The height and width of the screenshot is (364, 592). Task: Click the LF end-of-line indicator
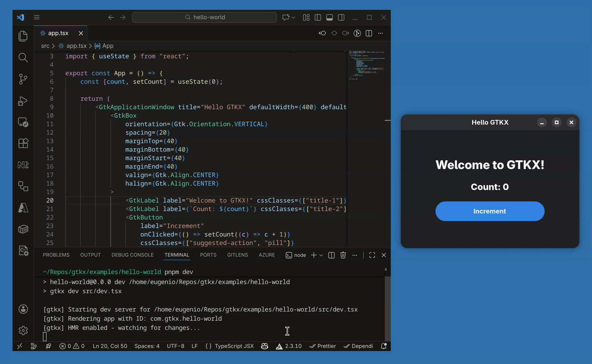195,346
